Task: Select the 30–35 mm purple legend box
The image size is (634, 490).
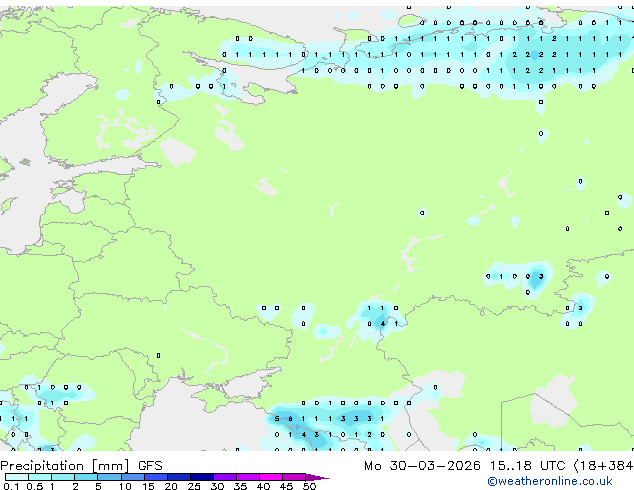Action: [225, 477]
